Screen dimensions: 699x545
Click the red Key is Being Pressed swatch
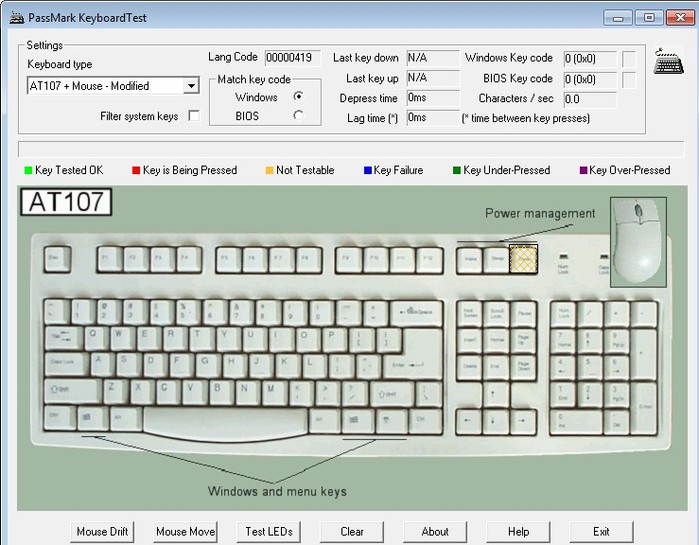[136, 170]
